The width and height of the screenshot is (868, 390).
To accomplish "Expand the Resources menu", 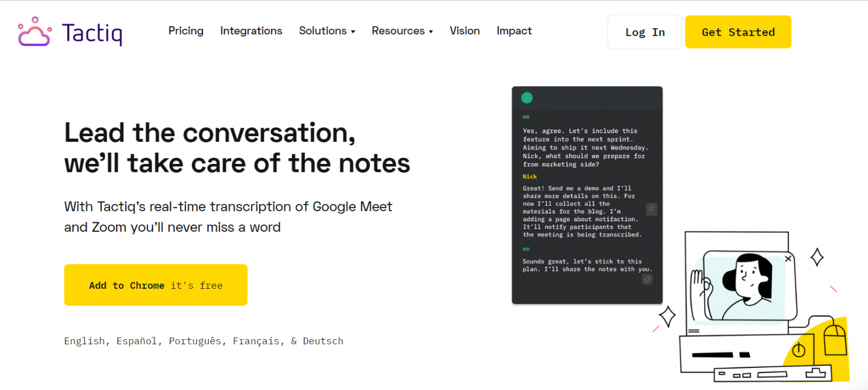I will (x=402, y=31).
